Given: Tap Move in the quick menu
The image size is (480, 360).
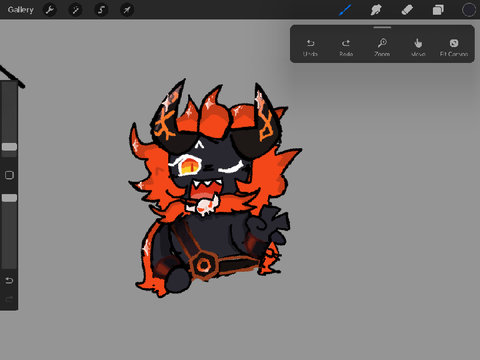Looking at the screenshot, I should (418, 47).
